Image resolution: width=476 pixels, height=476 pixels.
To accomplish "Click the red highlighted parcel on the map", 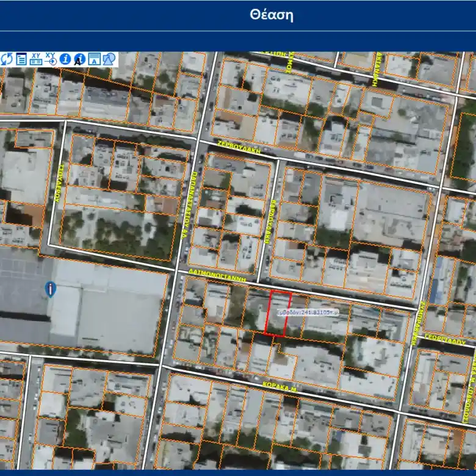I will pyautogui.click(x=278, y=313).
